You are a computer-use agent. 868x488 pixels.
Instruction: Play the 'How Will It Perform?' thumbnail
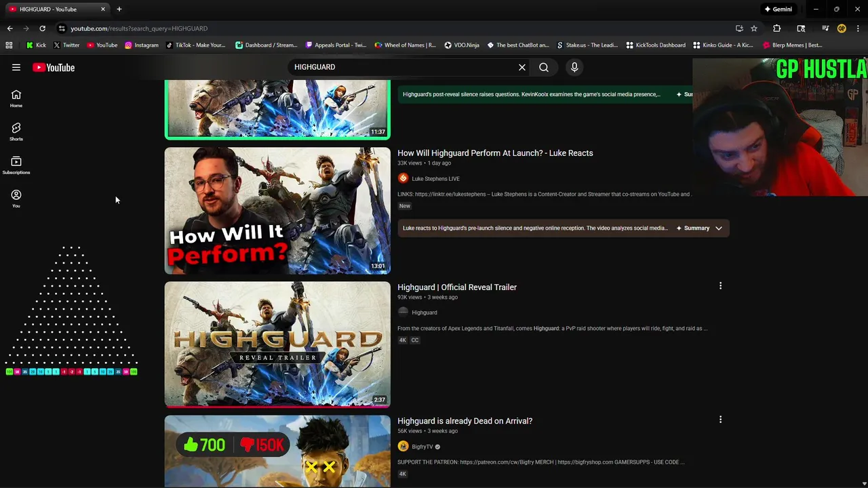[277, 211]
